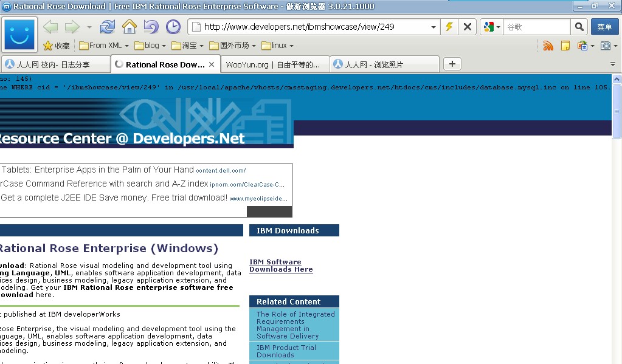The height and width of the screenshot is (364, 622).
Task: Switch to the WooYun.org tab
Action: 274,64
